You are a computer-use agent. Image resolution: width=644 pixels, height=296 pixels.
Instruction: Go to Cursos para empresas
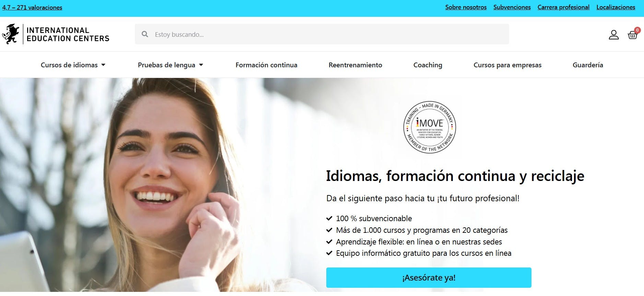tap(507, 65)
